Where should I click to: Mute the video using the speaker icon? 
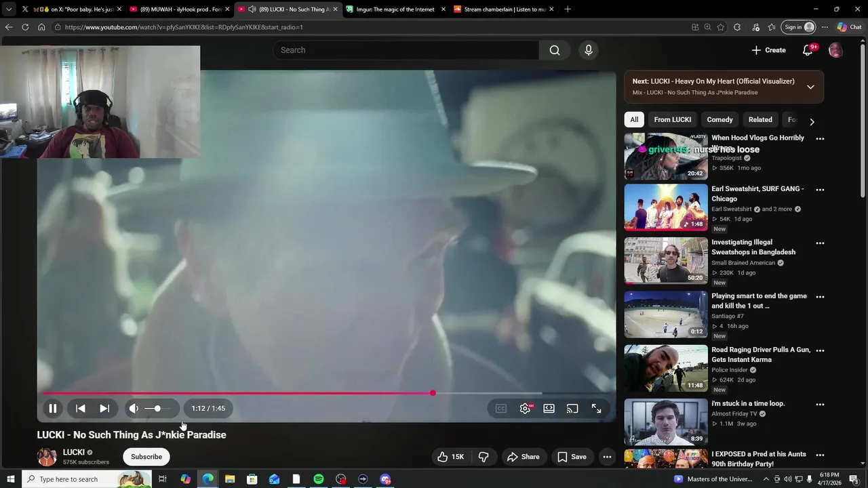click(x=134, y=409)
